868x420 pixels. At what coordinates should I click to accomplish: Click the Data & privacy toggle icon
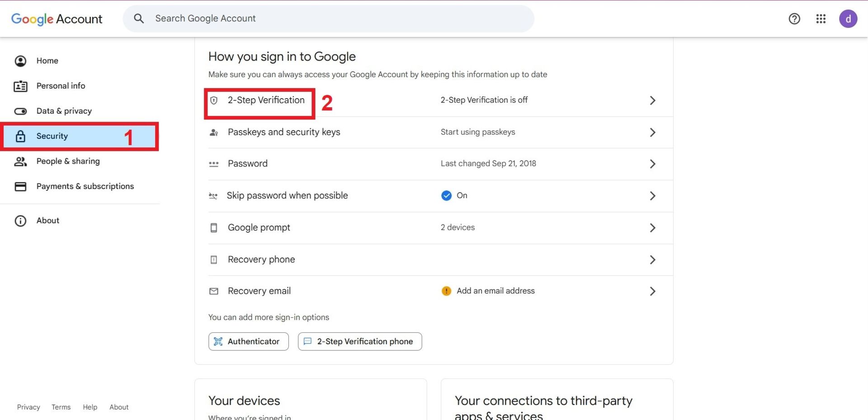(x=20, y=111)
